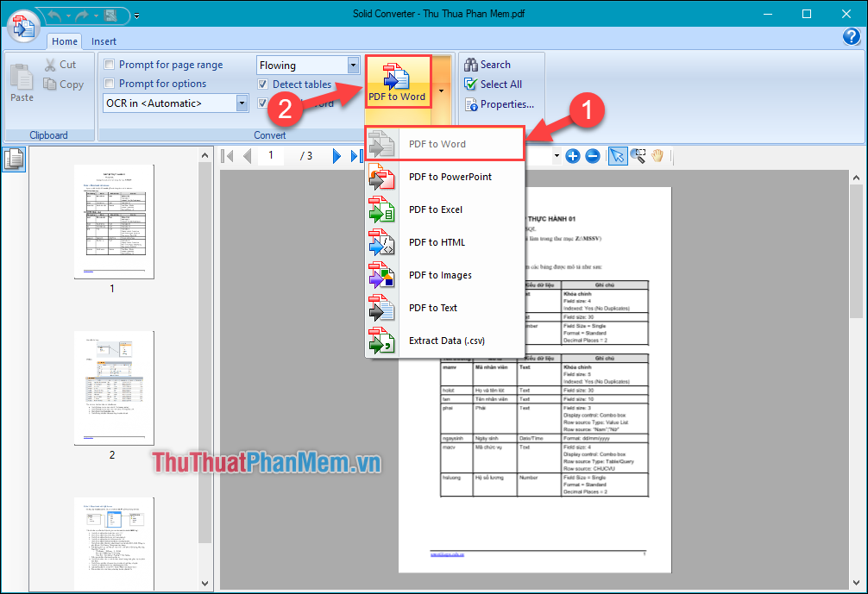
Task: Open the Flowing layout dropdown
Action: tap(353, 65)
